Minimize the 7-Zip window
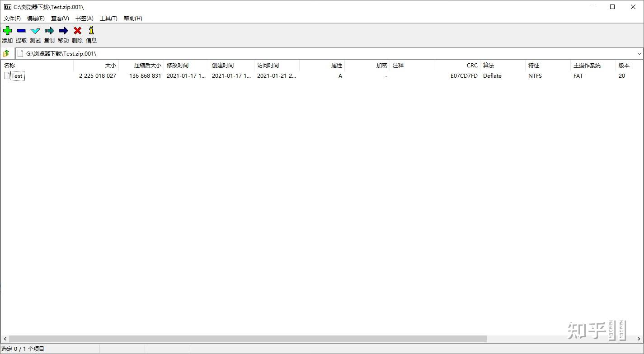This screenshot has width=644, height=354. (x=592, y=7)
